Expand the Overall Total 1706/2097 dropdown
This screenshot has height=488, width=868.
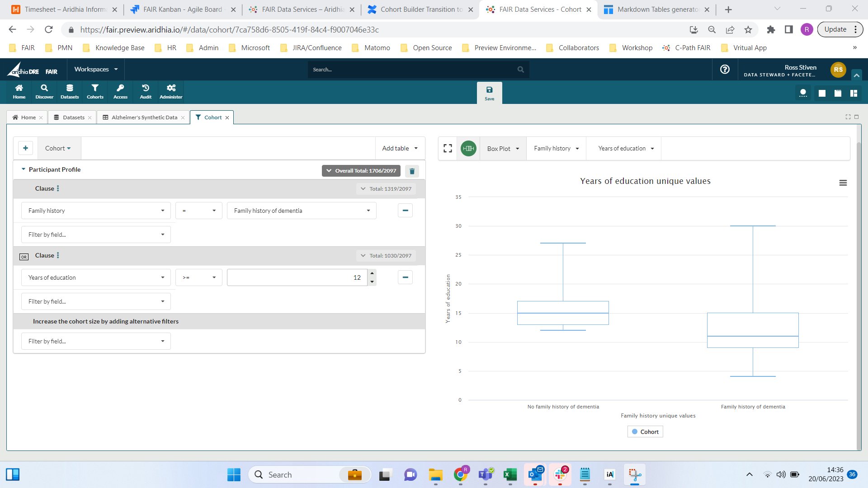(361, 171)
